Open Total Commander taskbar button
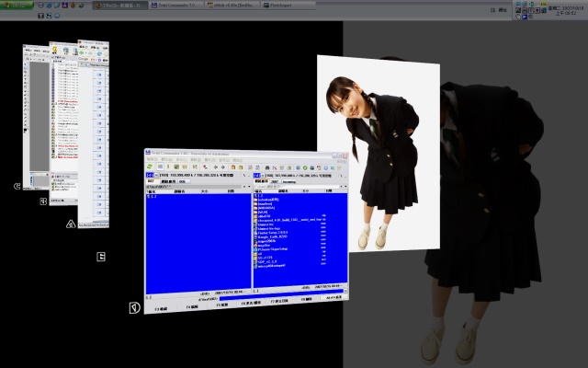This screenshot has width=588, height=368. (x=176, y=6)
